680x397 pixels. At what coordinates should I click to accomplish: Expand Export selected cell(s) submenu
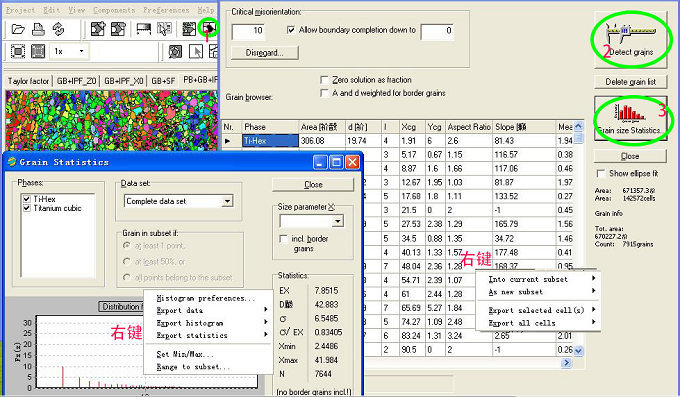[538, 310]
